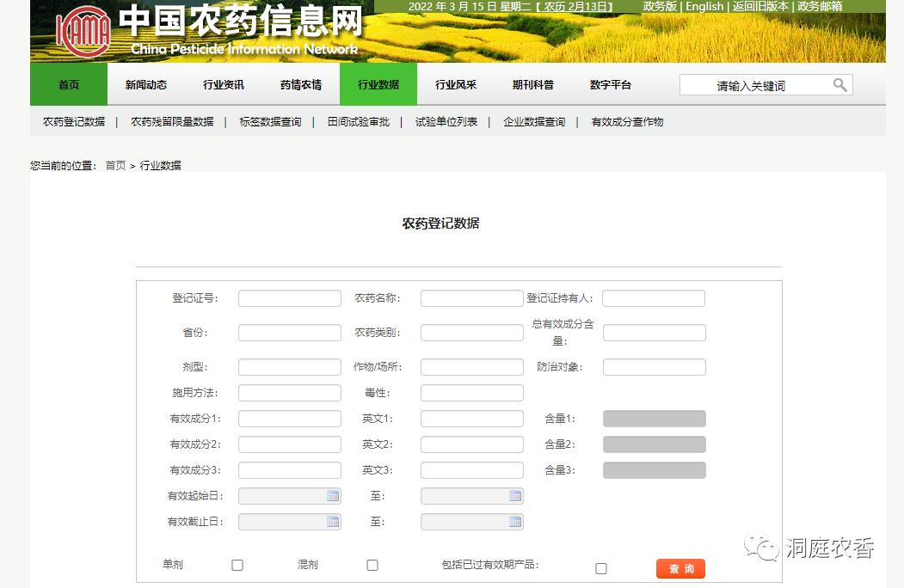Enable 包括已过有效期产品 option
This screenshot has height=588, width=904.
pyautogui.click(x=601, y=568)
